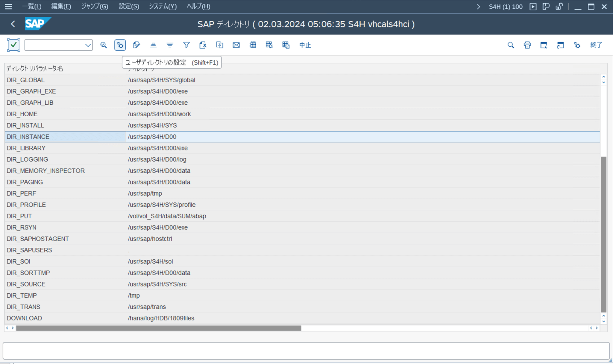
Task: Open the print icon on the right
Action: [527, 45]
